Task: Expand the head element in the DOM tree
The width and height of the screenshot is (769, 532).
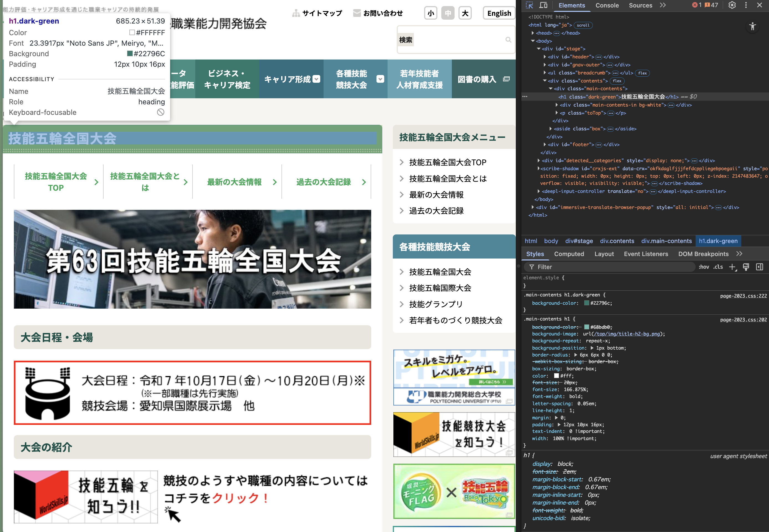Action: coord(533,33)
